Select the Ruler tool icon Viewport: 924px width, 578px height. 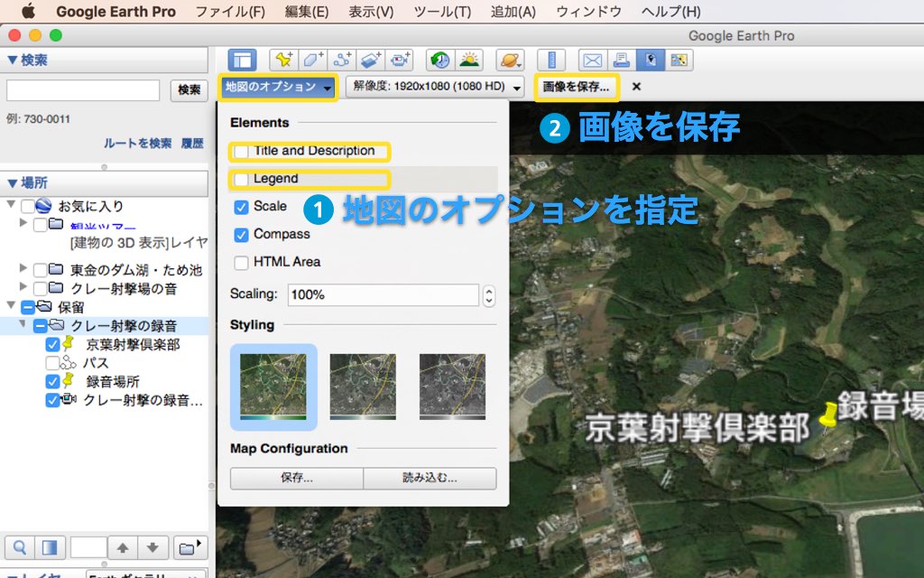551,60
